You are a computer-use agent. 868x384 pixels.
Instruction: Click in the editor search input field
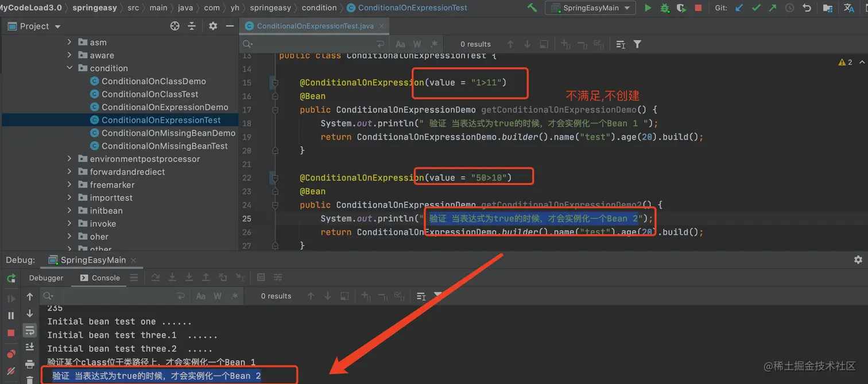315,44
